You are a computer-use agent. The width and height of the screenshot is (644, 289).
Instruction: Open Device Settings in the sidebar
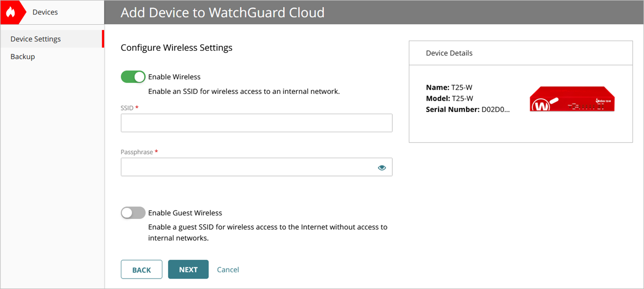[52, 39]
